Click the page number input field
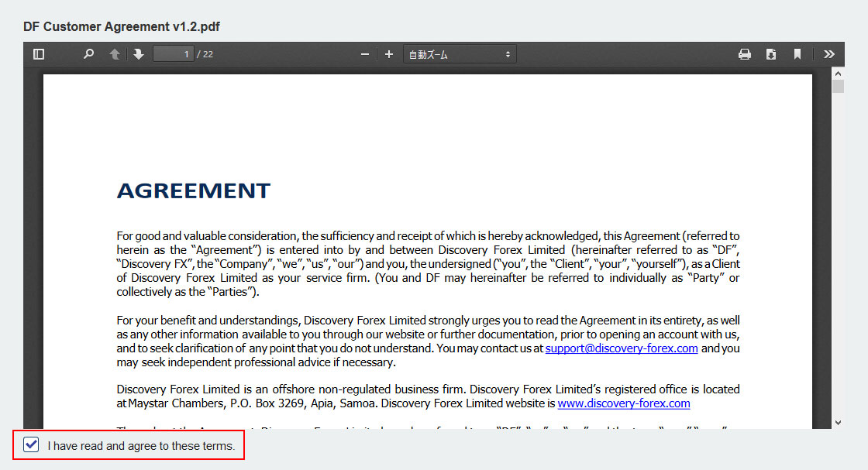This screenshot has height=470, width=868. [174, 54]
